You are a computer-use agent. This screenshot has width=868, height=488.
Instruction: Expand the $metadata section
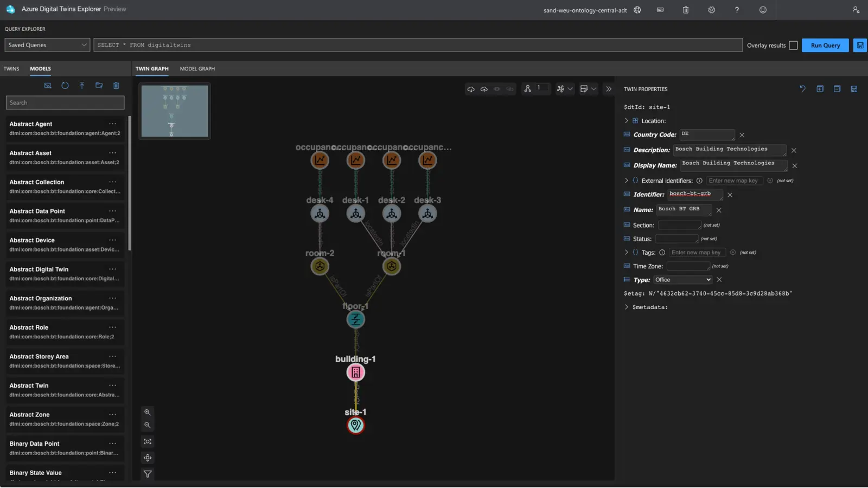click(627, 307)
